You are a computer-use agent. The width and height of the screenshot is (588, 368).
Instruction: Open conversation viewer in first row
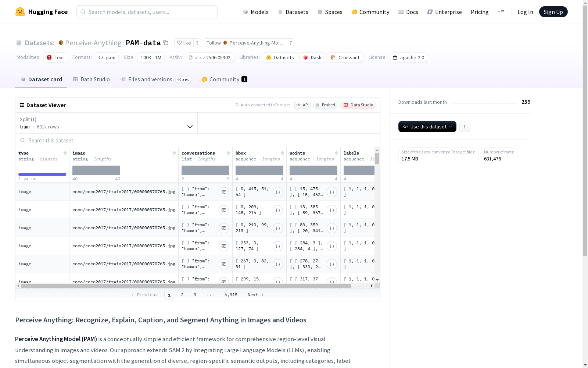(224, 192)
